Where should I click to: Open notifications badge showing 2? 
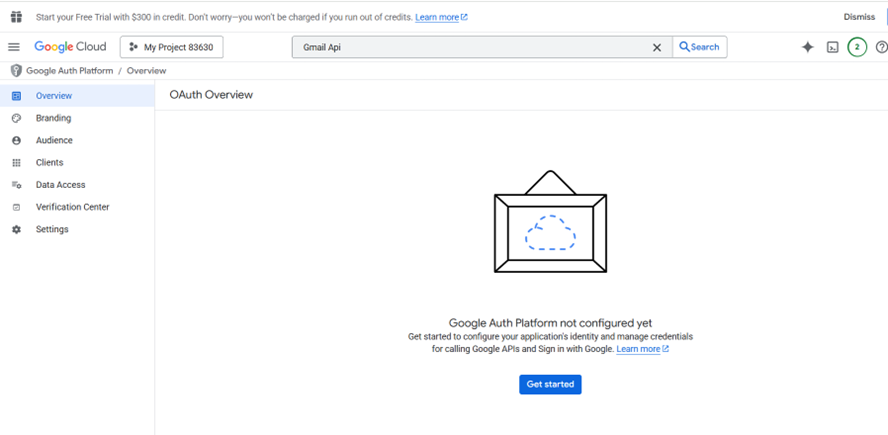857,48
